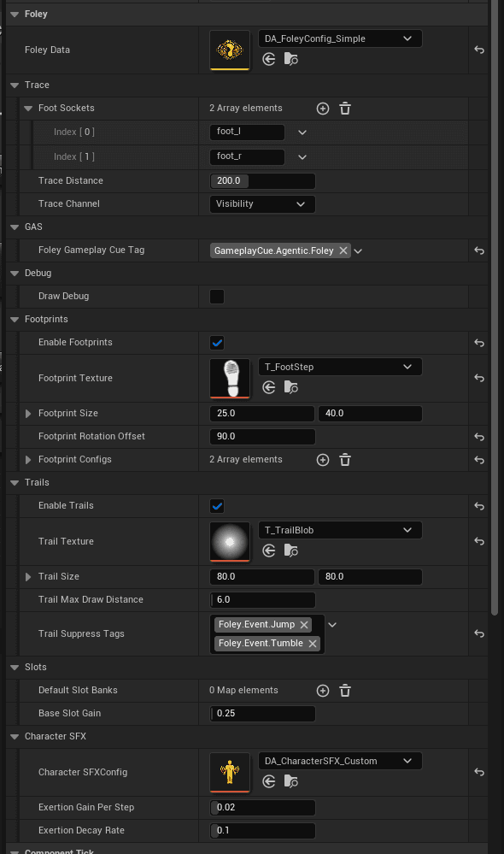Collapse the Foley category
This screenshot has height=854, width=504.
[15, 15]
